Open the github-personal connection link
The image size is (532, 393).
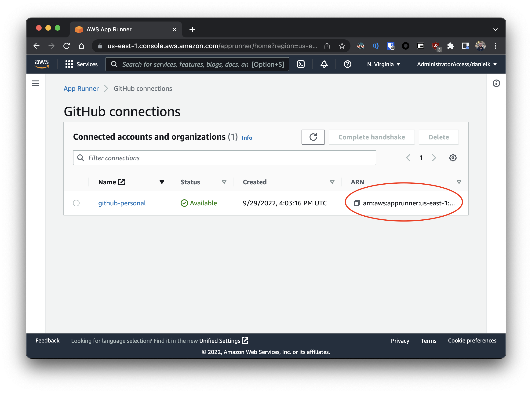[x=122, y=203]
